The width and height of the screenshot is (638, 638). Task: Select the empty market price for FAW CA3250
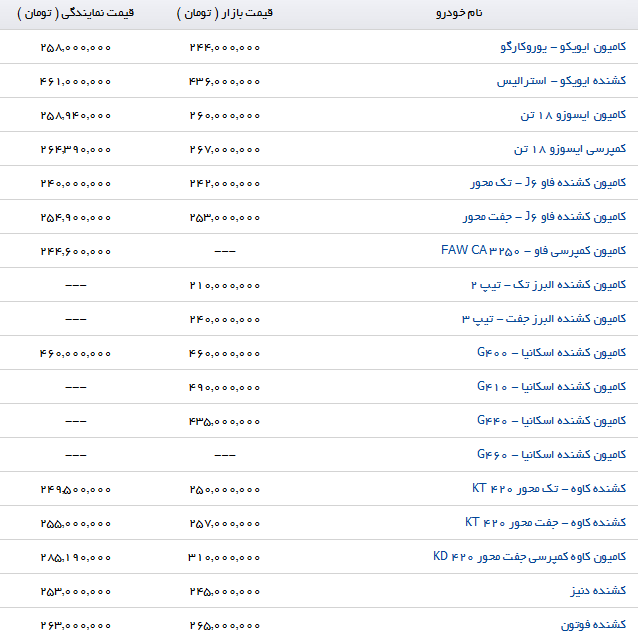[x=225, y=251]
